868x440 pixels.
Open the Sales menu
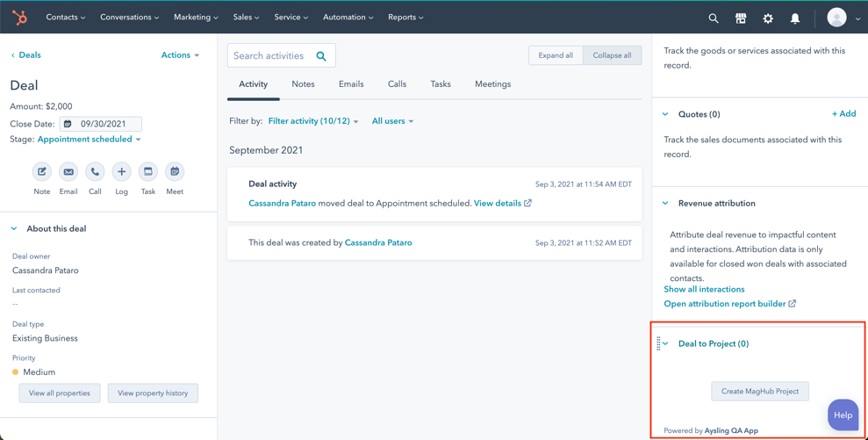click(246, 18)
